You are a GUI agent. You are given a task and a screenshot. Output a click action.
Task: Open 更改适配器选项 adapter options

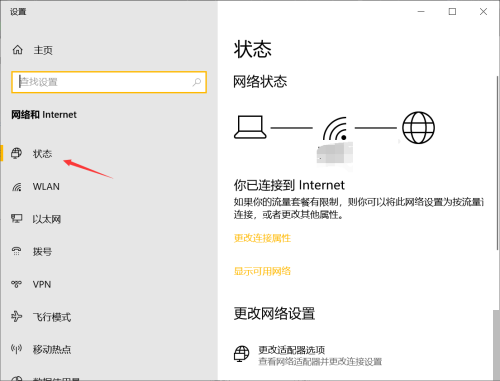pyautogui.click(x=292, y=350)
